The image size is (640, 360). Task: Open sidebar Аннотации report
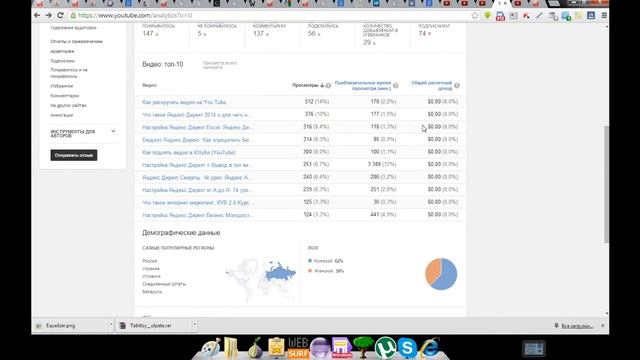click(x=62, y=115)
